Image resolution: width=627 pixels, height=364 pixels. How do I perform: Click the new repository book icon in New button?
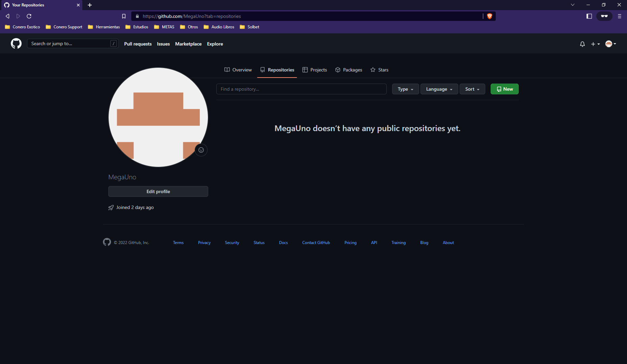(499, 89)
